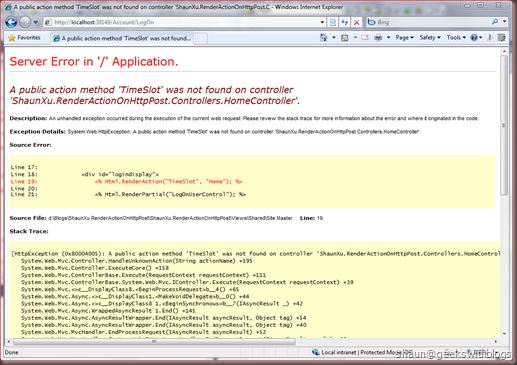This screenshot has height=365, width=517.
Task: Refresh the page with the refresh icon
Action: coord(345,22)
